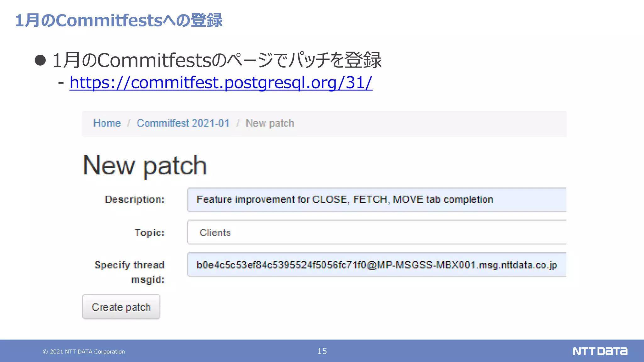Submit the form with Create patch

coord(121,307)
